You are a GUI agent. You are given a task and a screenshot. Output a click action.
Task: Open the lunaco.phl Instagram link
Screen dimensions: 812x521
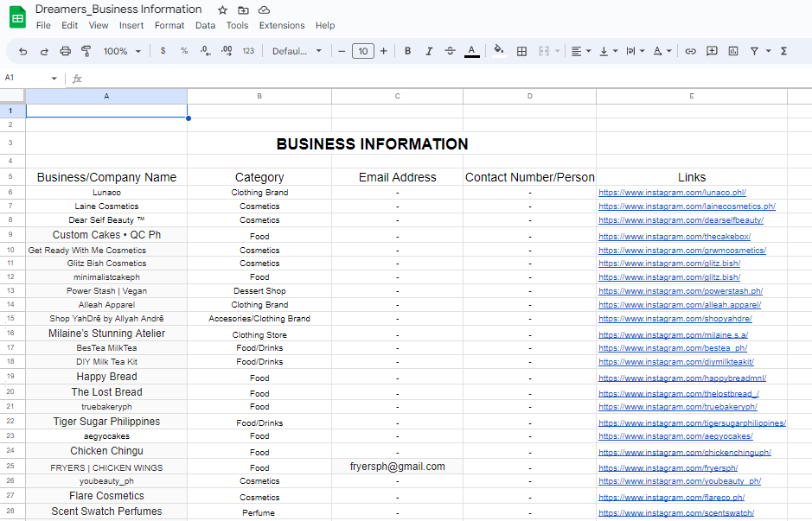(x=672, y=193)
